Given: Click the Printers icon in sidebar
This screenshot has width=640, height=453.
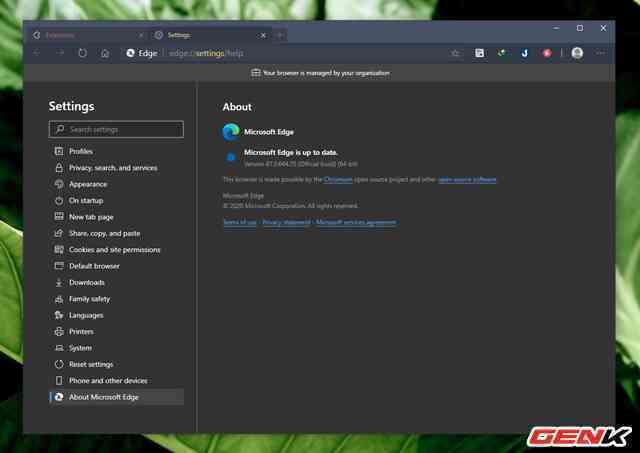Looking at the screenshot, I should 59,331.
